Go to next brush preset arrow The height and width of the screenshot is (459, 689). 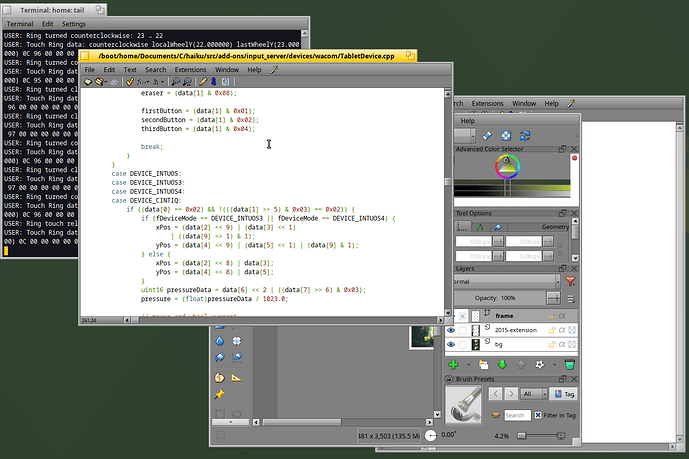pos(511,394)
